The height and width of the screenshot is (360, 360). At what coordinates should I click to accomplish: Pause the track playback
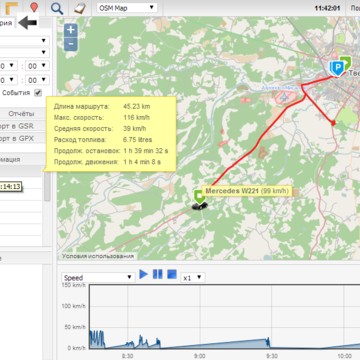[x=157, y=275]
